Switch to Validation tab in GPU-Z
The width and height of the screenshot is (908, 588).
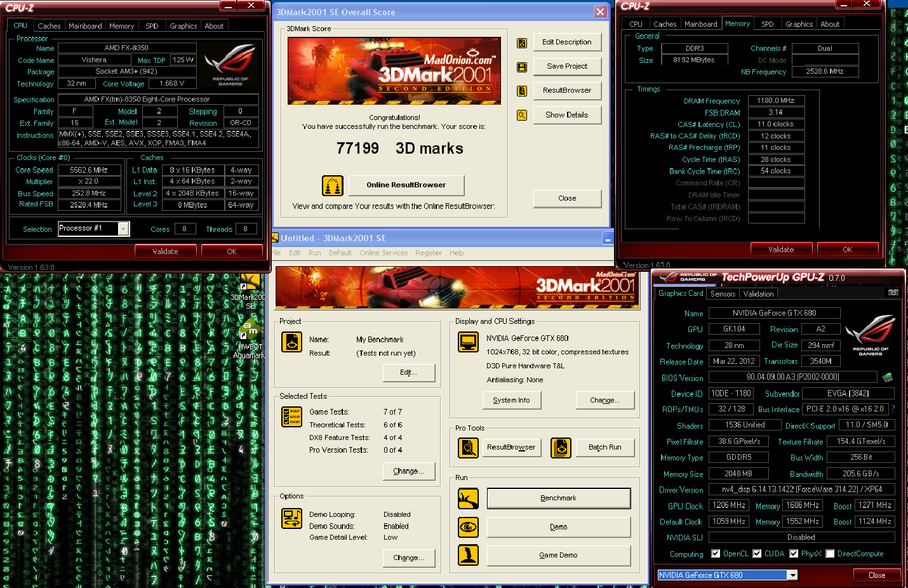pyautogui.click(x=758, y=294)
